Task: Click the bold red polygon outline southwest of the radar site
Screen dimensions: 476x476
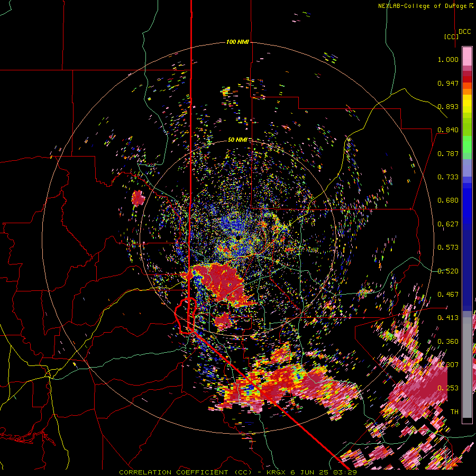Action: (185, 316)
